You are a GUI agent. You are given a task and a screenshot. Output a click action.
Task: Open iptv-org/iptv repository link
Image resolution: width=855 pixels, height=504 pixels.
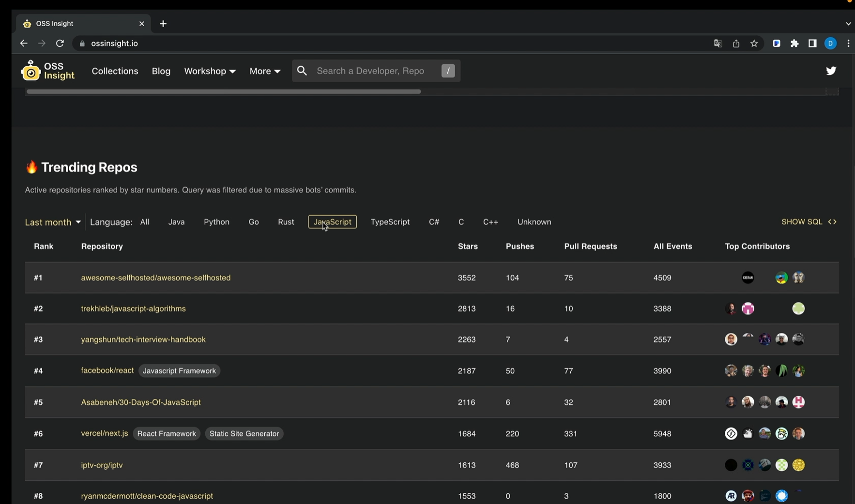pos(102,465)
